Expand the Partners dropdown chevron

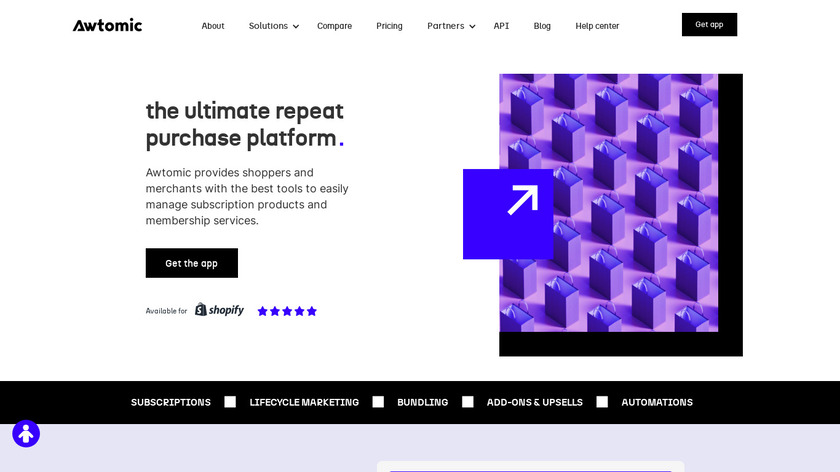click(472, 26)
